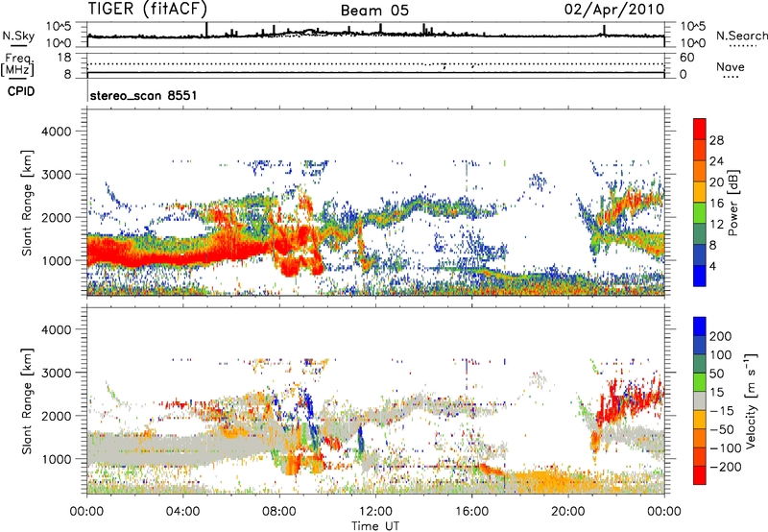Image resolution: width=768 pixels, height=532 pixels.
Task: Click the '20:00' time tick label
Action: point(567,512)
